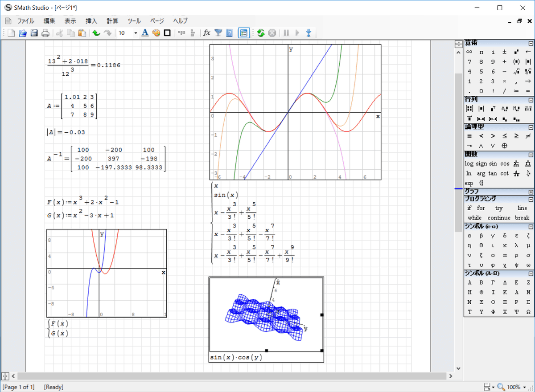This screenshot has height=392, width=535.
Task: Toggle the border box toolbar icon
Action: pos(167,33)
